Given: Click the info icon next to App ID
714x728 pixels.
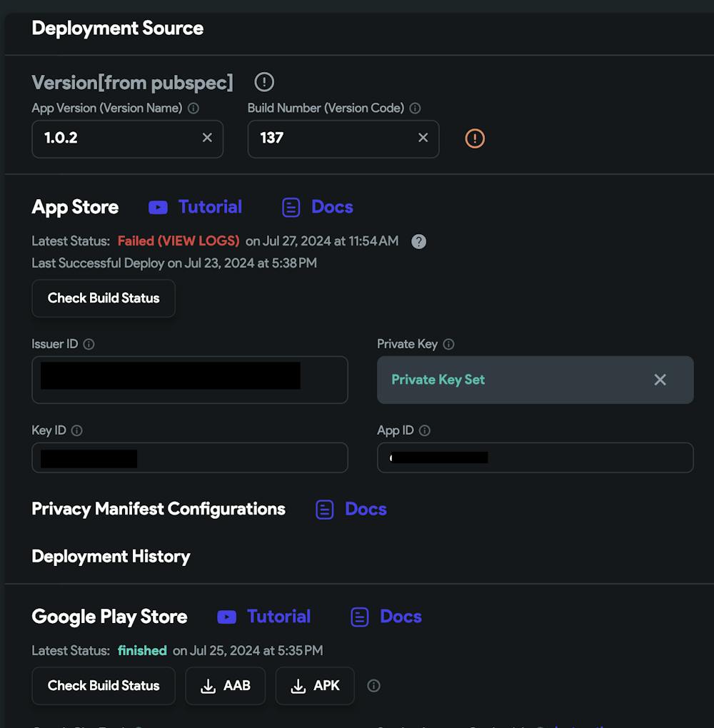Looking at the screenshot, I should click(425, 430).
